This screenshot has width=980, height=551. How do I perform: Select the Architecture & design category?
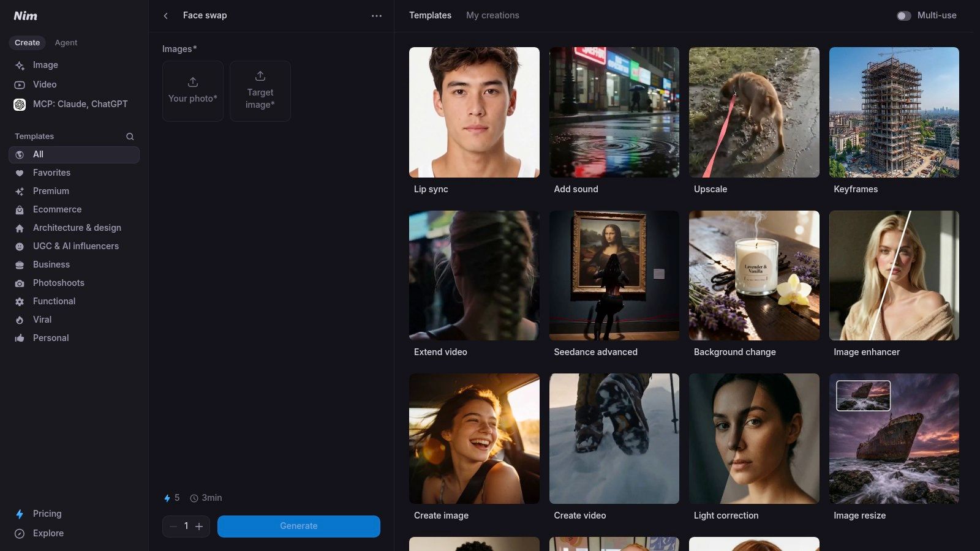coord(74,228)
